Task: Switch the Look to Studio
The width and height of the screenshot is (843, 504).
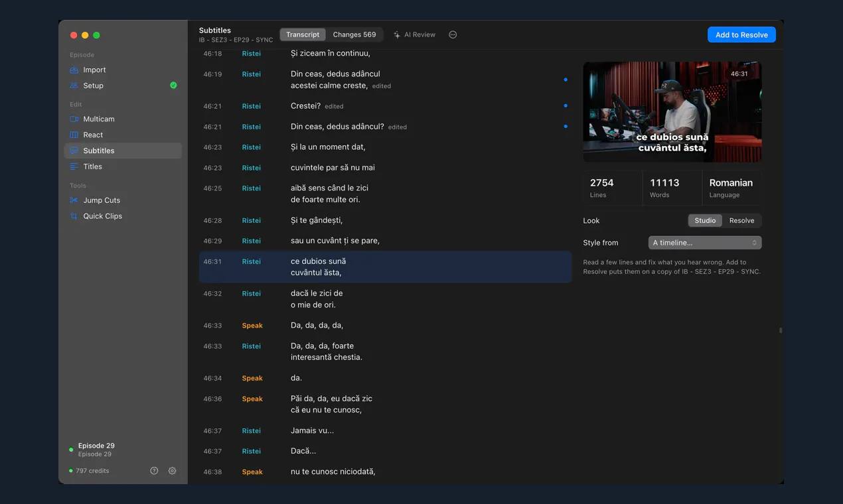Action: (x=705, y=221)
